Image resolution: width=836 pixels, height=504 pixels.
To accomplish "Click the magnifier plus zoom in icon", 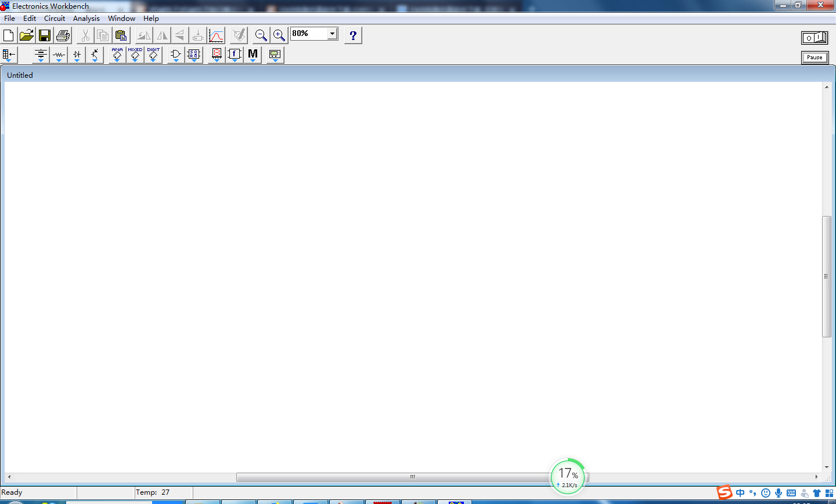I will [x=279, y=35].
